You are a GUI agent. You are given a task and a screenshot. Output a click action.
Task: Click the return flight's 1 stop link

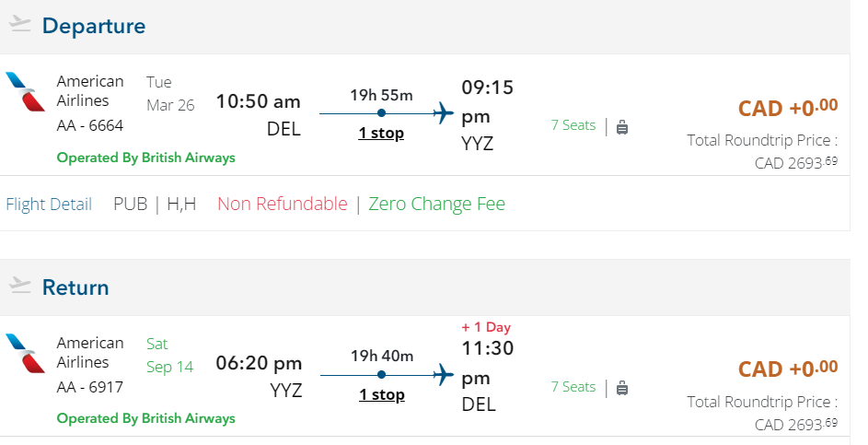pyautogui.click(x=381, y=395)
